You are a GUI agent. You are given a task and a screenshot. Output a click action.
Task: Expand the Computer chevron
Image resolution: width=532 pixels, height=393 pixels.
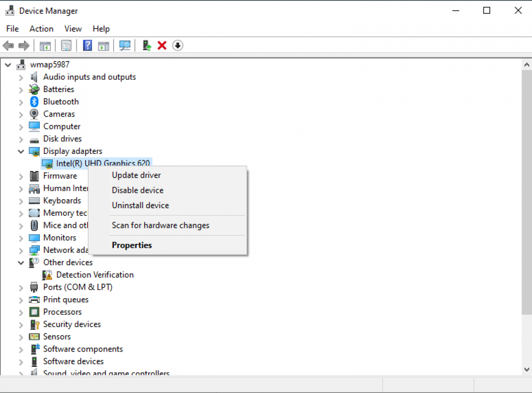(21, 127)
